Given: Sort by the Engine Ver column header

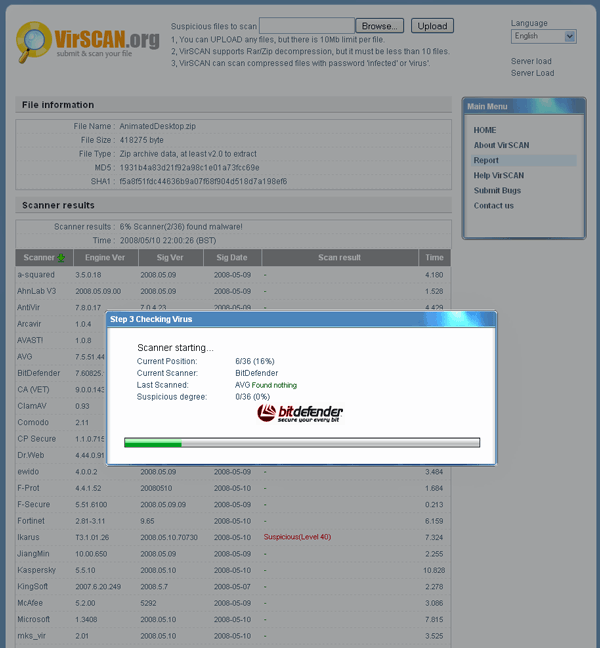Looking at the screenshot, I should [x=105, y=257].
